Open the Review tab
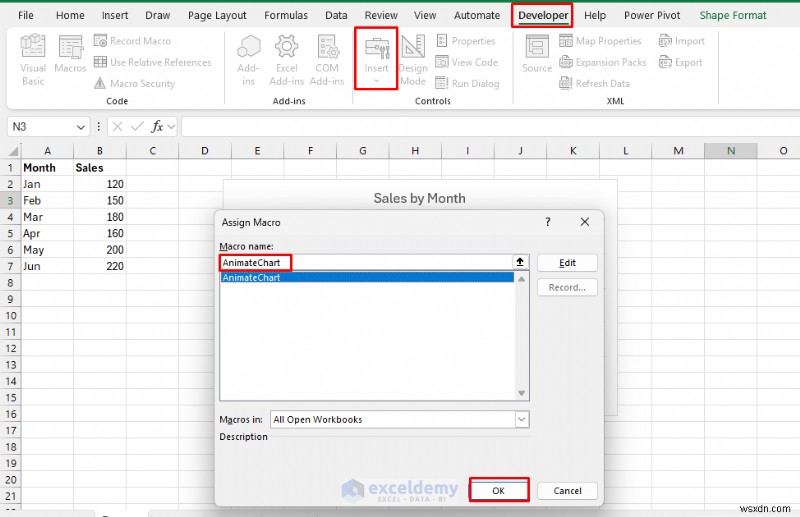 [x=381, y=15]
